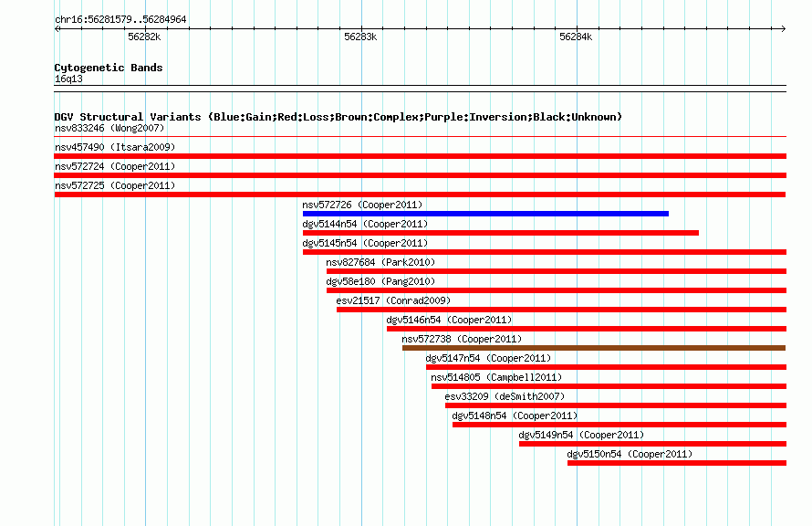
Task: Click the blue gain bar of nsv572726
Action: 485,214
